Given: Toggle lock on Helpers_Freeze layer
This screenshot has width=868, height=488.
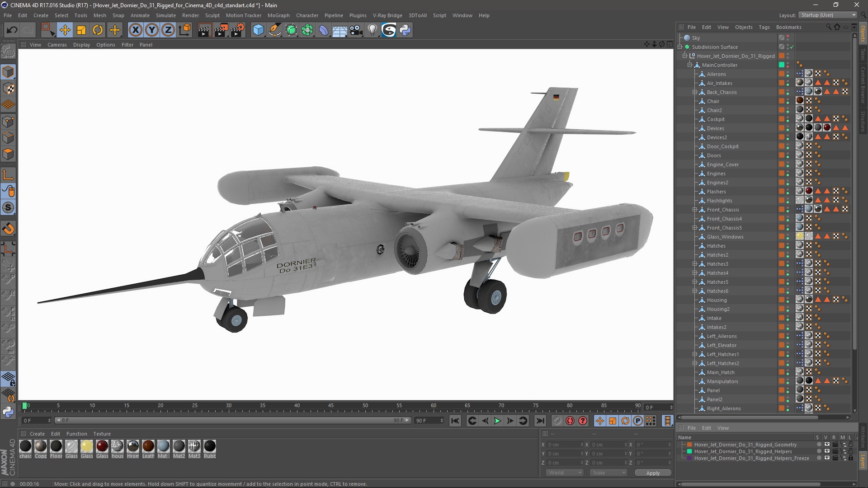Looking at the screenshot, I should point(850,458).
